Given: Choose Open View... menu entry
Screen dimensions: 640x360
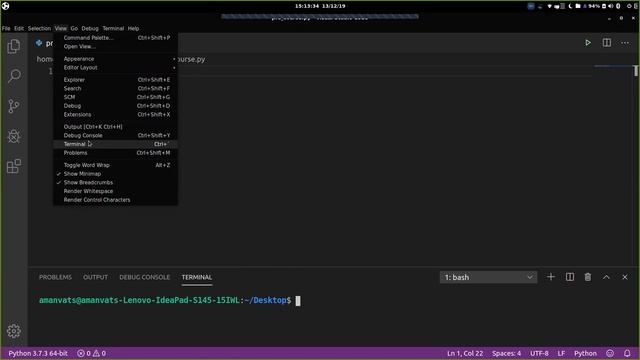Looking at the screenshot, I should 116,46.
